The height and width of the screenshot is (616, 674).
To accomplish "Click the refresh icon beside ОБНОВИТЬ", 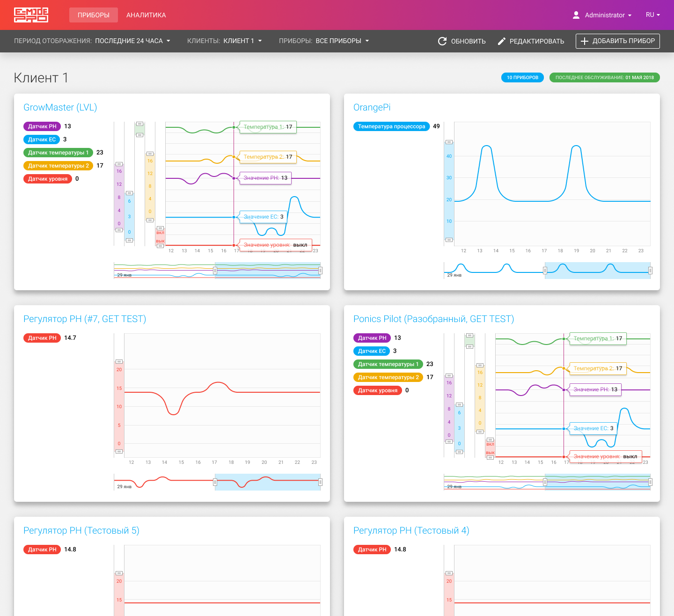I will click(442, 41).
